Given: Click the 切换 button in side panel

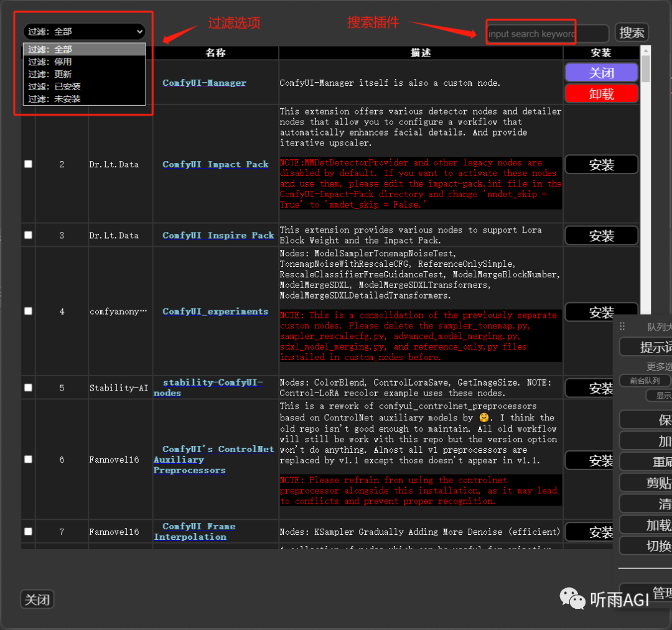Looking at the screenshot, I should click(x=646, y=545).
